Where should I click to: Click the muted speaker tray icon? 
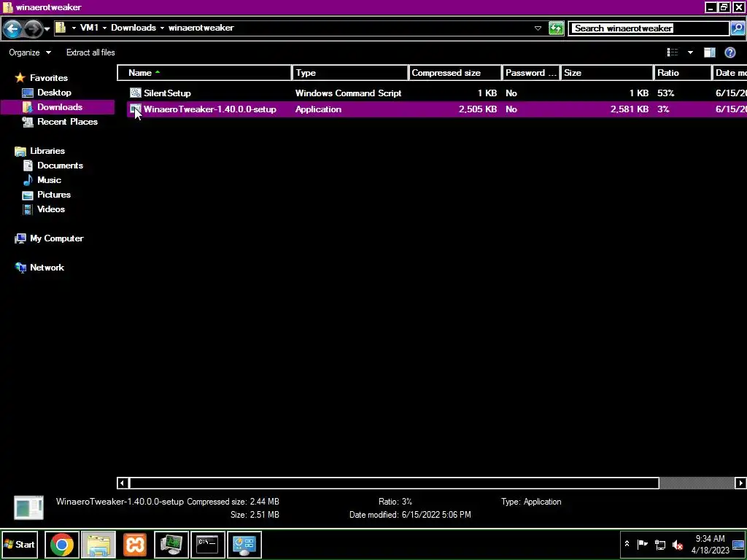pos(677,544)
